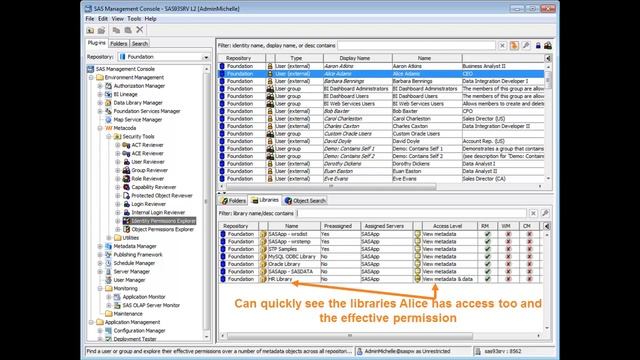Click the ACT Reviewer icon in tree
The height and width of the screenshot is (360, 640).
point(126,145)
